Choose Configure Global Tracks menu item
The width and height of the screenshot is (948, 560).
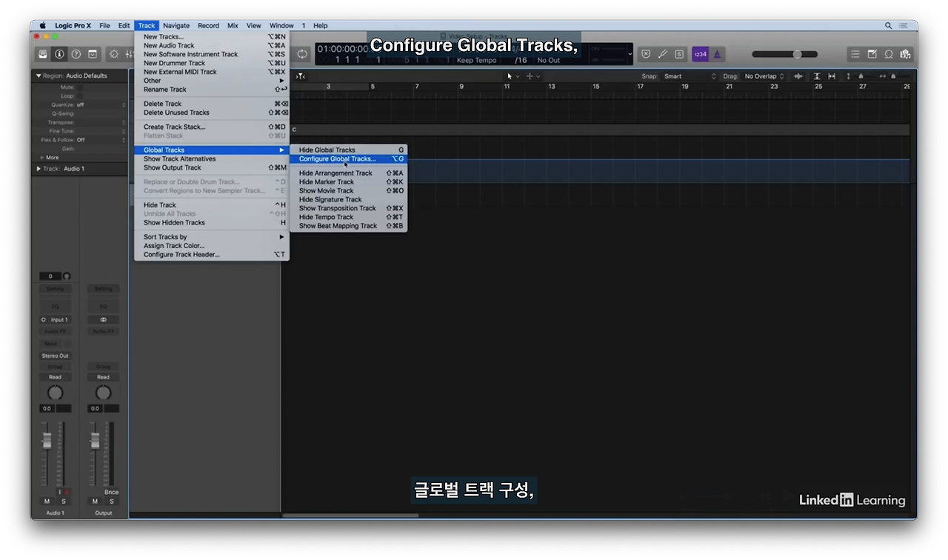348,159
